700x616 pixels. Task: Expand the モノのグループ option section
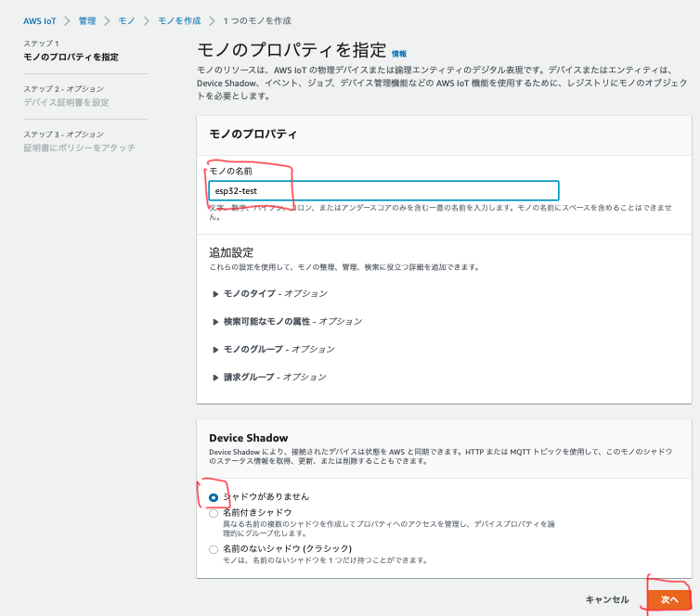pos(274,349)
